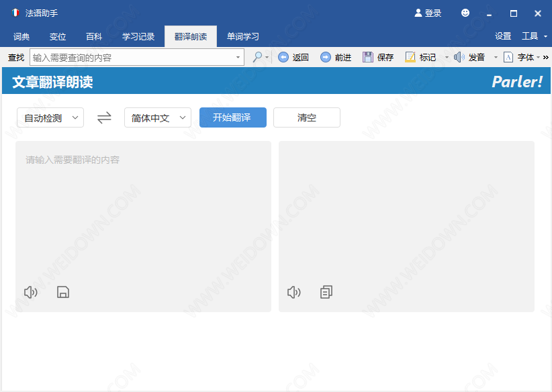Open 登录 login in the title bar
552x392 pixels.
(x=428, y=13)
